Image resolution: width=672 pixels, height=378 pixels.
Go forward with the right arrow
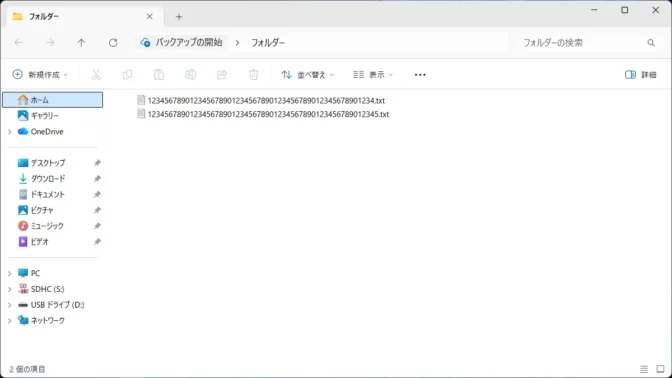(x=50, y=42)
